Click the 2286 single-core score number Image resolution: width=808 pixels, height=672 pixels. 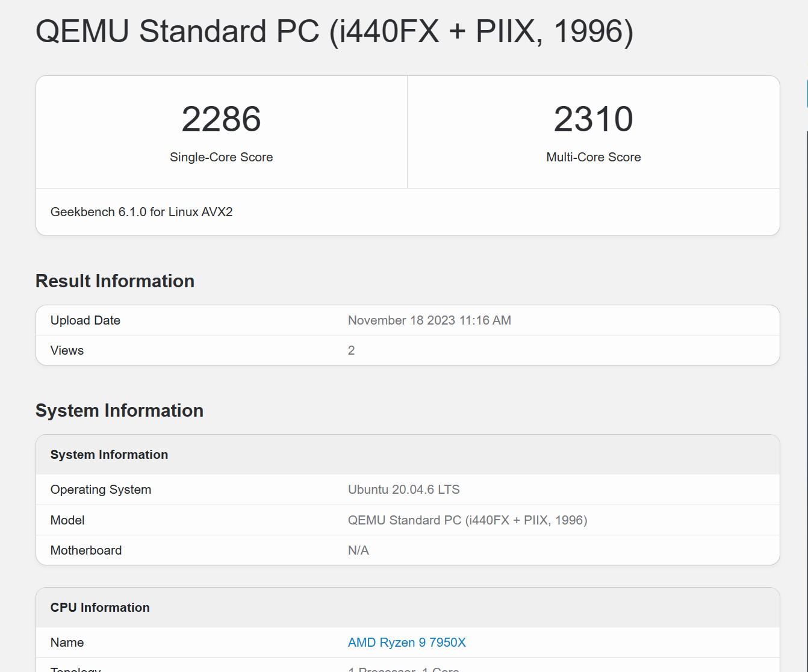(x=221, y=119)
